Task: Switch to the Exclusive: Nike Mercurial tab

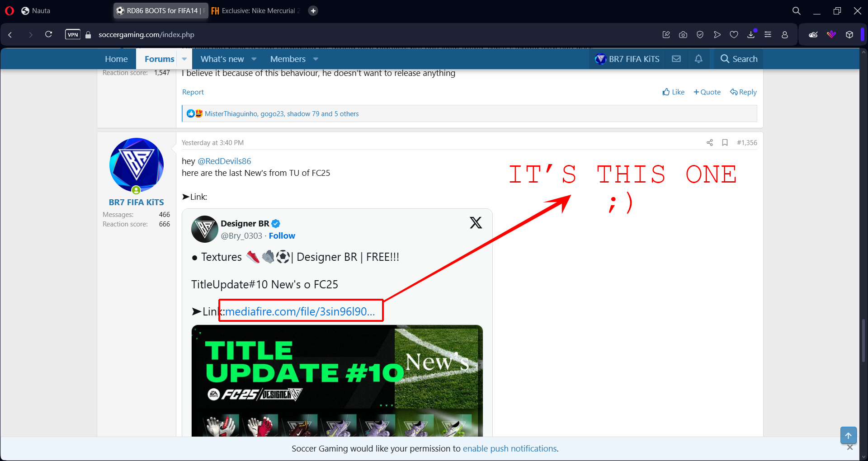Action: point(255,10)
